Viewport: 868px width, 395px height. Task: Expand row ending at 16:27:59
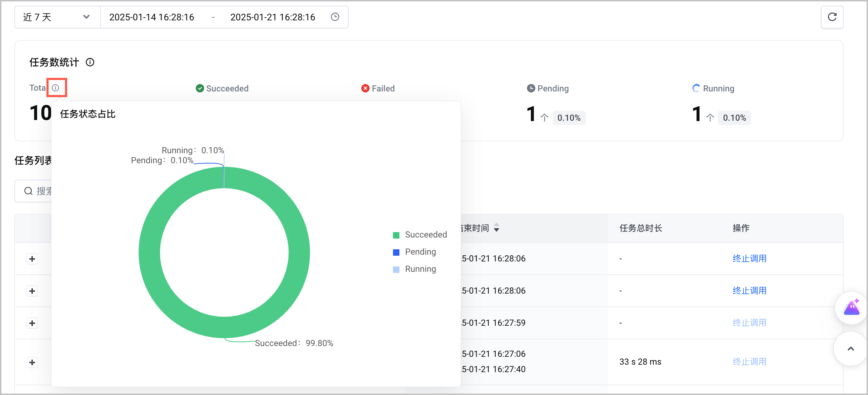(32, 323)
